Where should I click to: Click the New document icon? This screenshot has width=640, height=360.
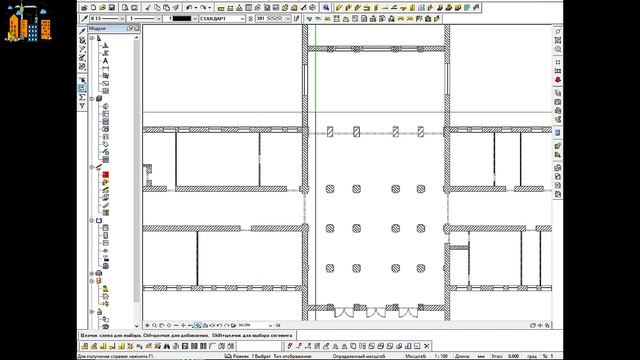pyautogui.click(x=93, y=7)
